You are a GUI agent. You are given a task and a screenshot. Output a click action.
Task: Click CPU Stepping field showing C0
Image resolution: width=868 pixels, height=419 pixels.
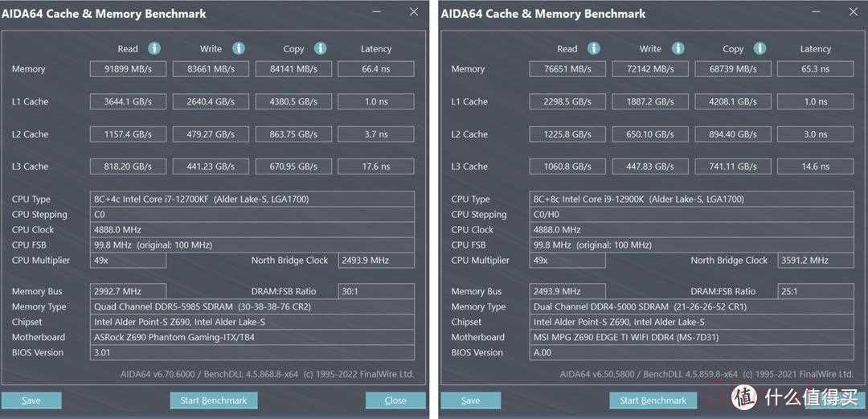click(x=252, y=215)
